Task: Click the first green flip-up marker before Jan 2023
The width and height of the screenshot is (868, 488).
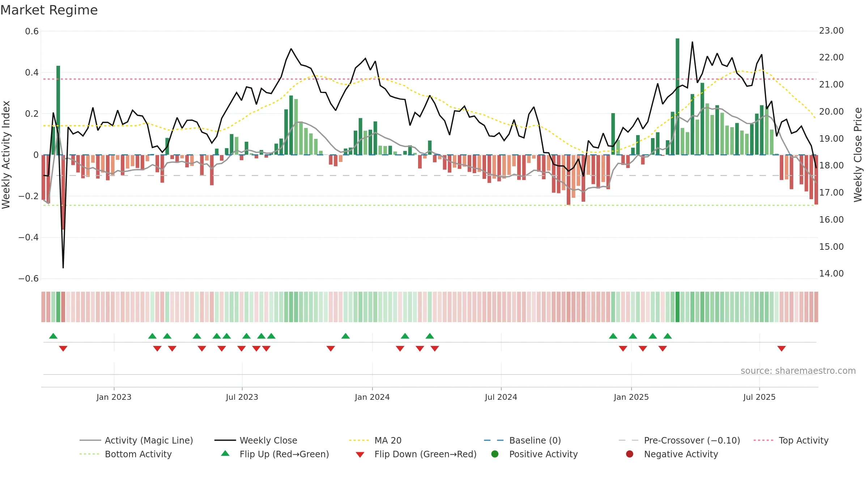Action: pos(53,336)
